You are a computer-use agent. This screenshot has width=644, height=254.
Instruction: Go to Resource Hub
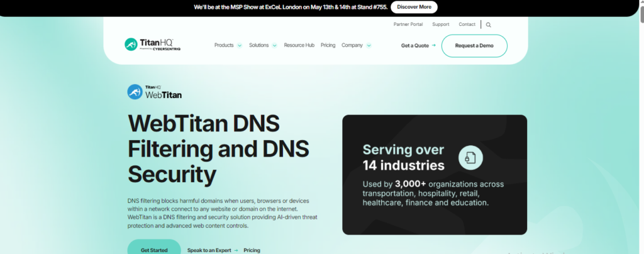click(x=299, y=45)
